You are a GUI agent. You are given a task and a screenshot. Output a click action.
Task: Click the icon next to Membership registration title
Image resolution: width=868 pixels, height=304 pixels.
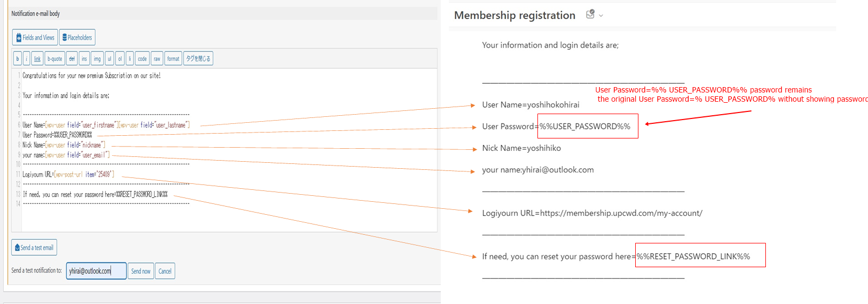tap(590, 15)
